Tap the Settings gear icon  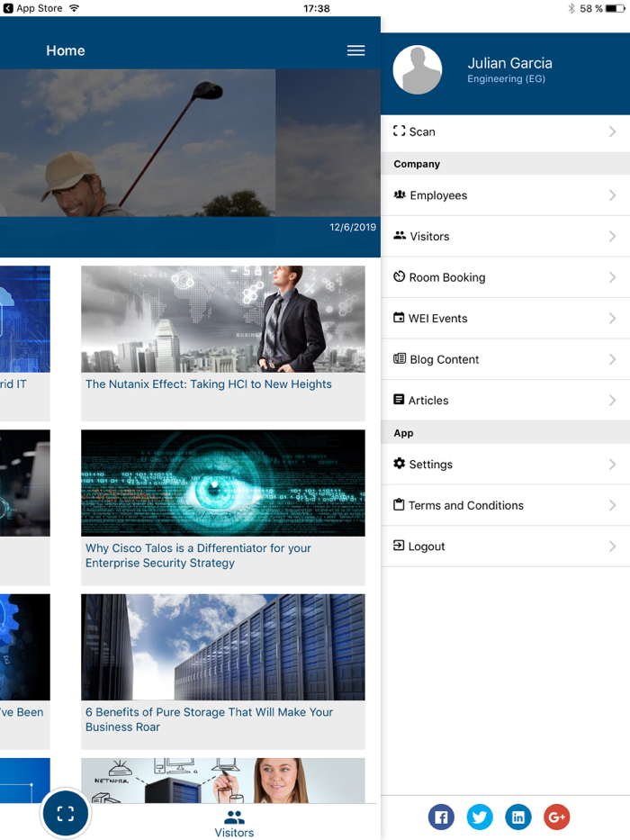[x=399, y=464]
